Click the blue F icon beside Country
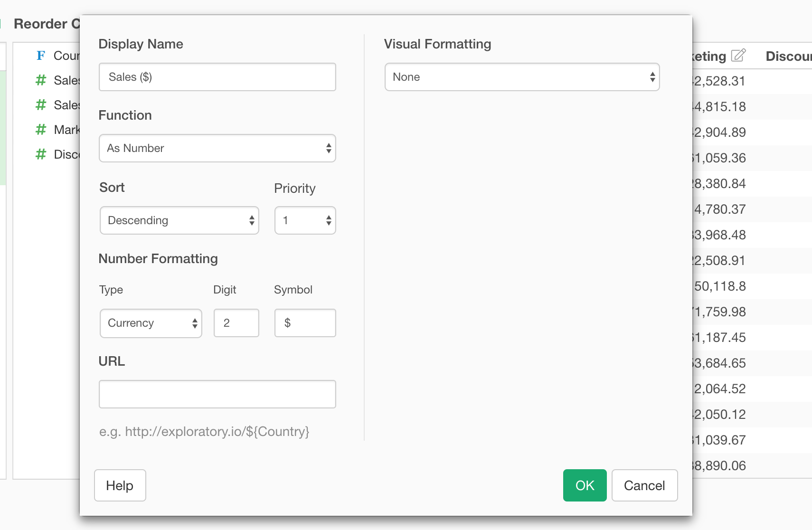 [40, 56]
